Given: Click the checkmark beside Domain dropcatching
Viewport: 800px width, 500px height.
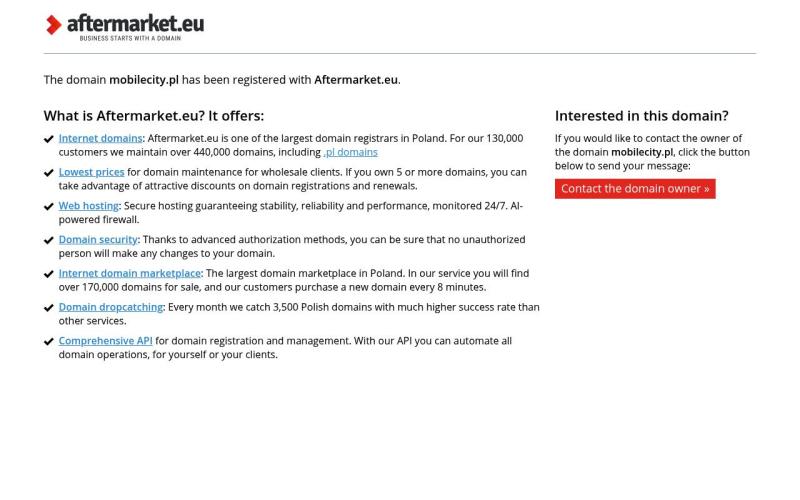Looking at the screenshot, I should (x=49, y=308).
